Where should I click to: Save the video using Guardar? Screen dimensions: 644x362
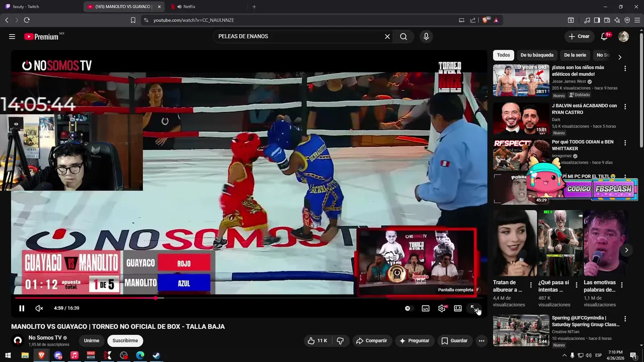click(x=454, y=341)
